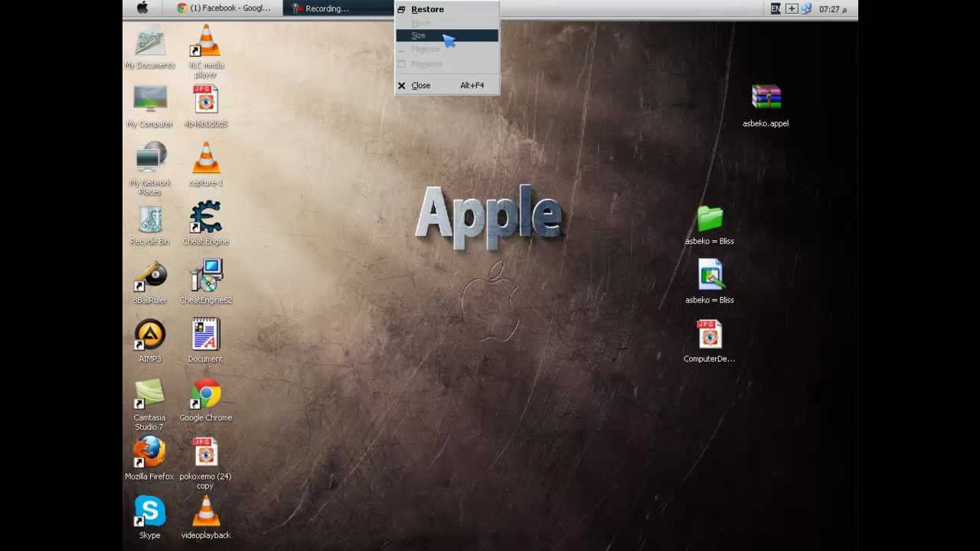980x551 pixels.
Task: Open the green asbeko = Bliss folder
Action: pos(710,223)
